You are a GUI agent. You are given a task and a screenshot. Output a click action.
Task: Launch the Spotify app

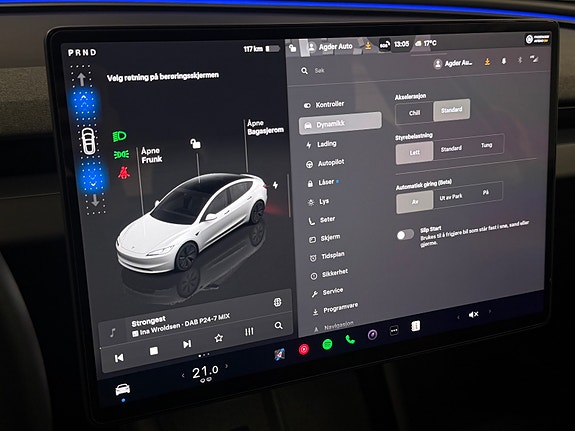click(x=327, y=344)
